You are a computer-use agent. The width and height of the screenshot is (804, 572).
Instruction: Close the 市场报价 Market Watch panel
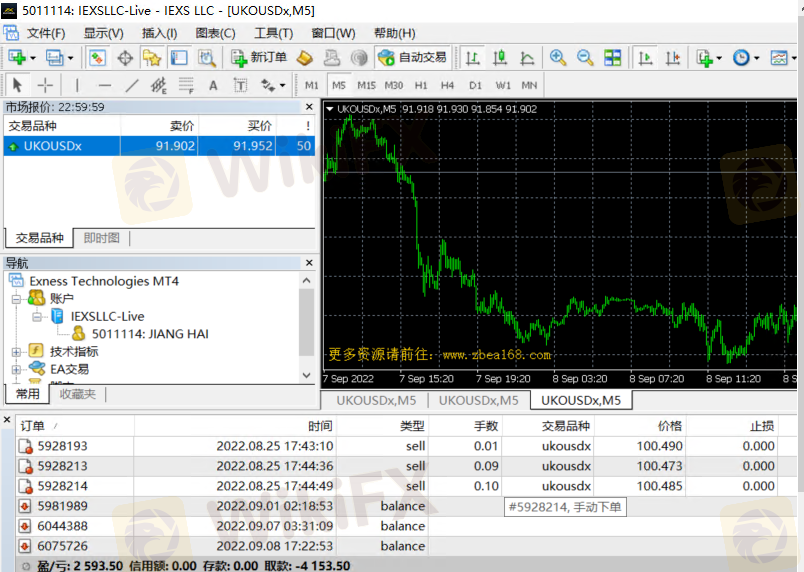(x=309, y=107)
